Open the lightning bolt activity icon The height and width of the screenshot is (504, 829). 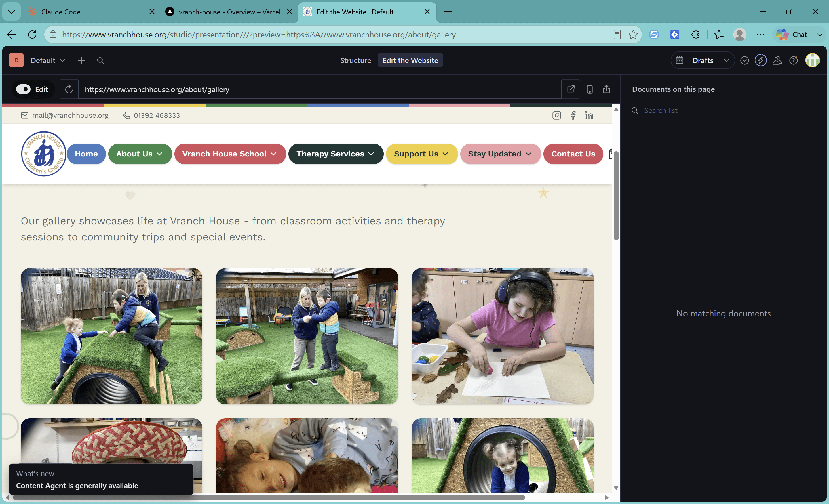[x=761, y=60]
